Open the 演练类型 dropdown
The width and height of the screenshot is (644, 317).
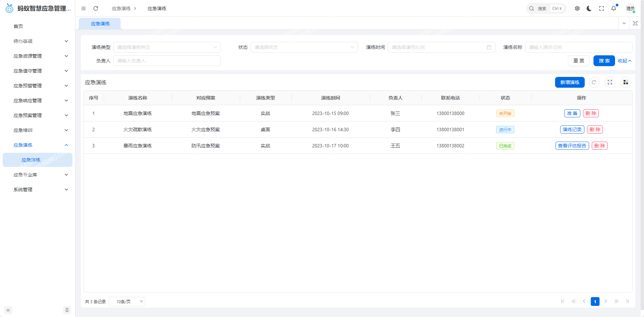pyautogui.click(x=167, y=47)
